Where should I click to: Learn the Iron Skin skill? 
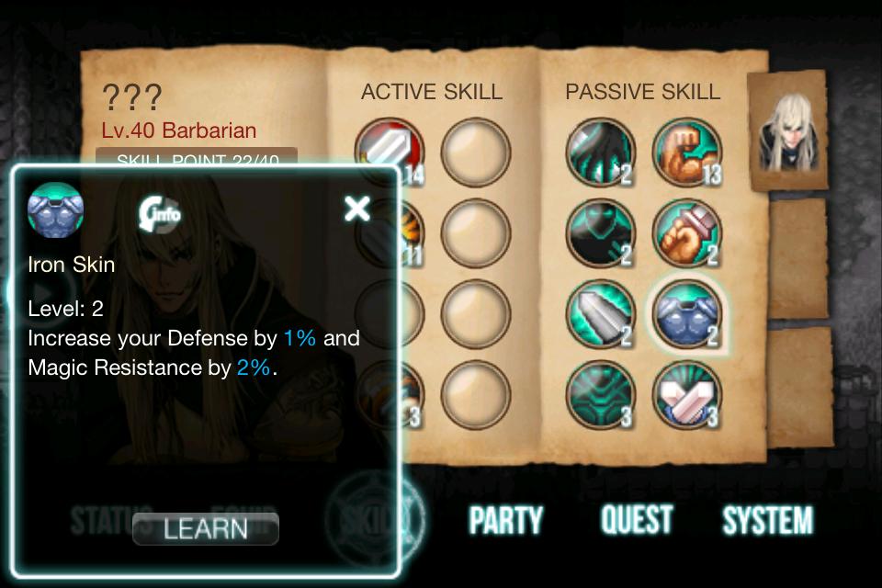pyautogui.click(x=205, y=529)
